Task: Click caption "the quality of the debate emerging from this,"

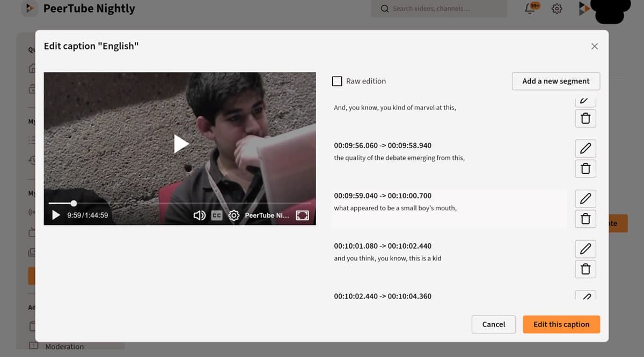Action: [x=399, y=158]
